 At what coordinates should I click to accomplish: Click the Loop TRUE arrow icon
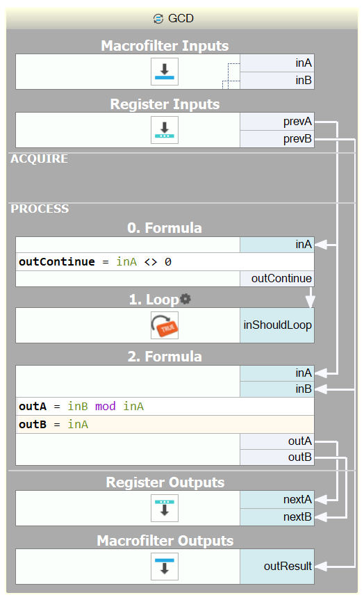165,325
